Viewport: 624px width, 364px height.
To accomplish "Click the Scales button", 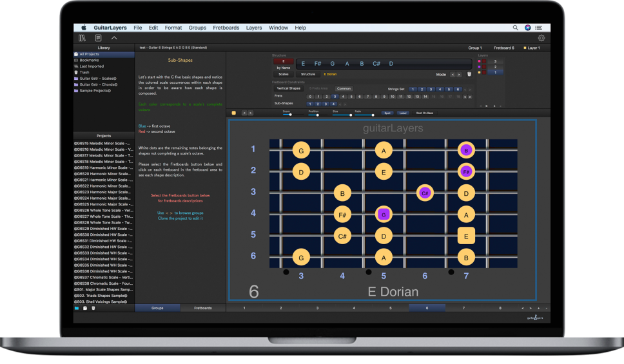I will pyautogui.click(x=283, y=74).
